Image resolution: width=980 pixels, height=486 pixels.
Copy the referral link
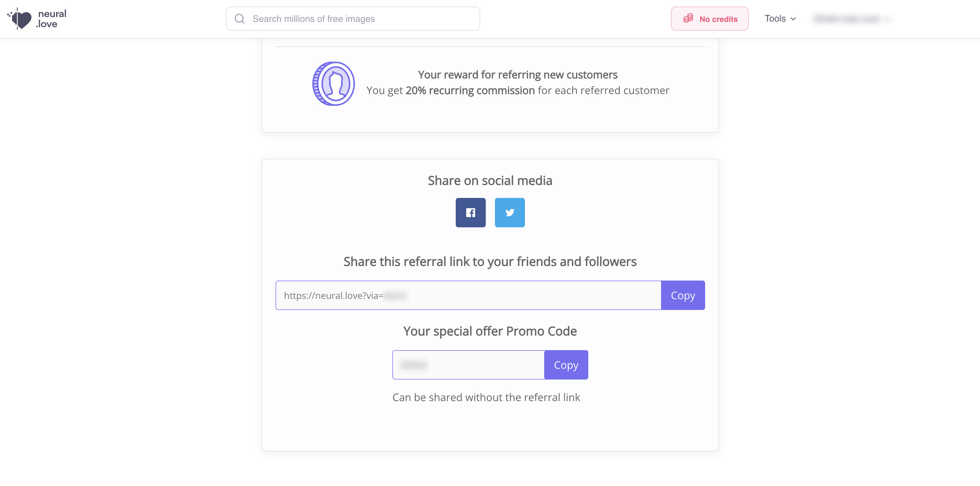tap(683, 295)
